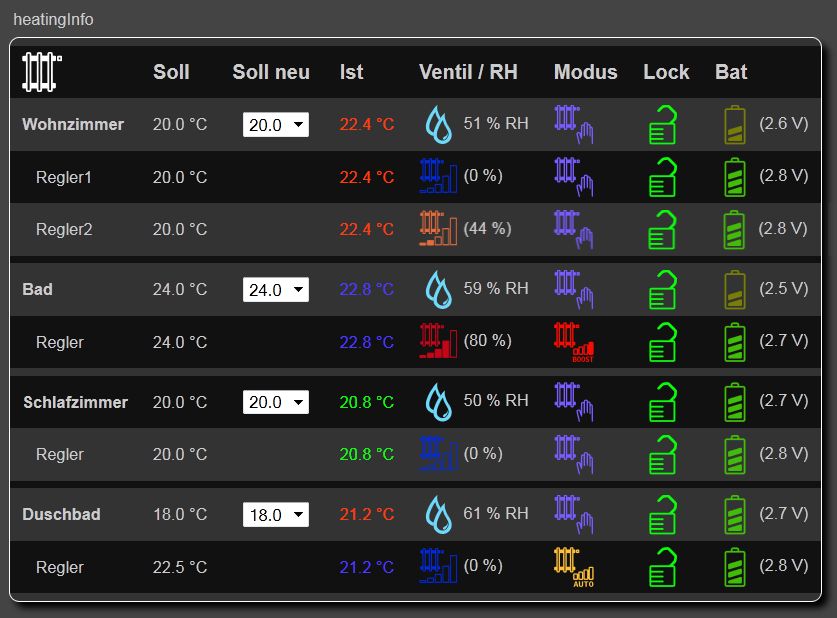Screen dimensions: 837x618
Task: Click the Auto mode icon in the Duschbad Regler row
Action: [x=574, y=567]
